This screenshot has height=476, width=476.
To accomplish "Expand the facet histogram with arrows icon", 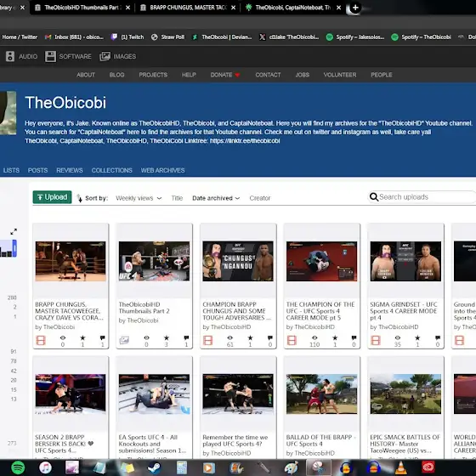I will point(14,231).
